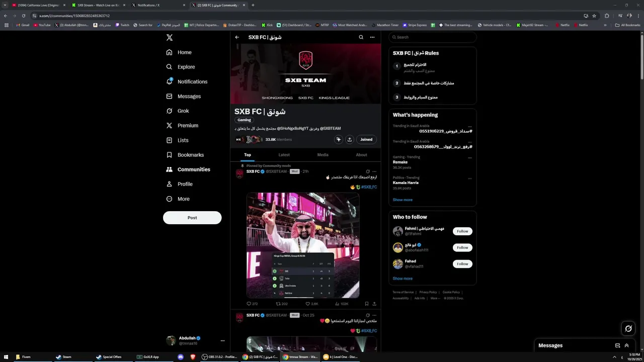Show more trending topics

(403, 200)
